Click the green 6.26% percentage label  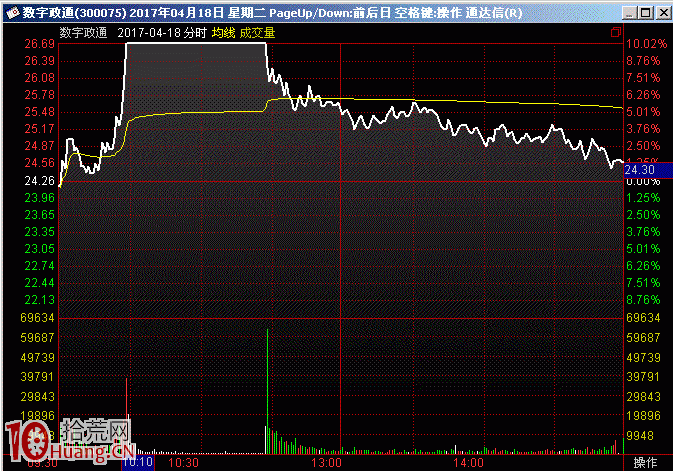(643, 266)
